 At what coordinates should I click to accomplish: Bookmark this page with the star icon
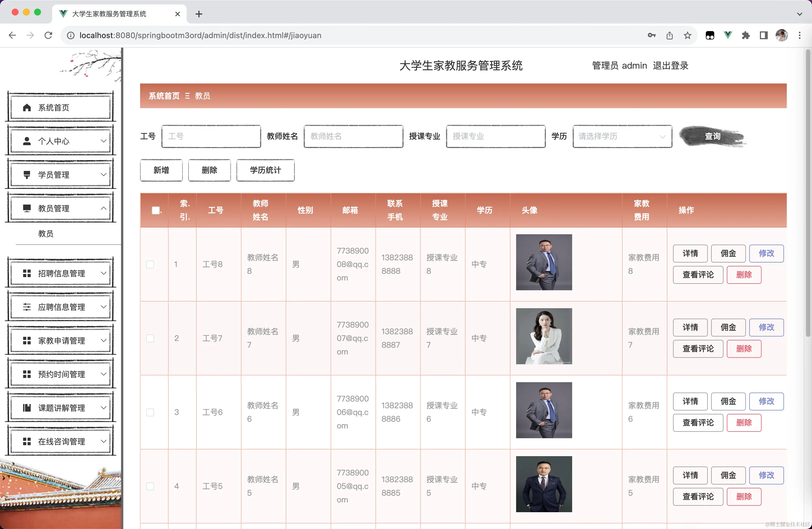point(688,36)
